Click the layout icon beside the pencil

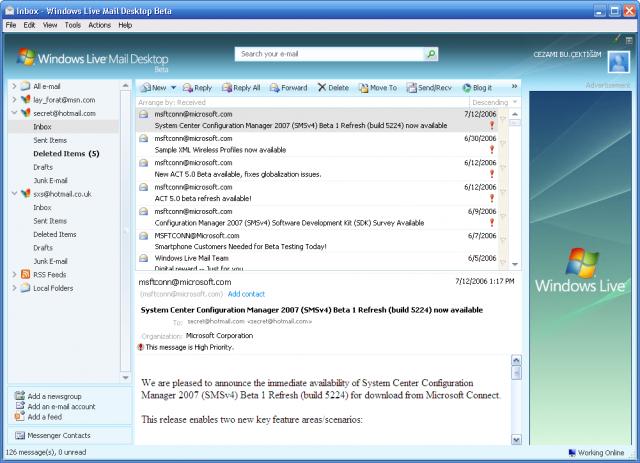click(629, 40)
